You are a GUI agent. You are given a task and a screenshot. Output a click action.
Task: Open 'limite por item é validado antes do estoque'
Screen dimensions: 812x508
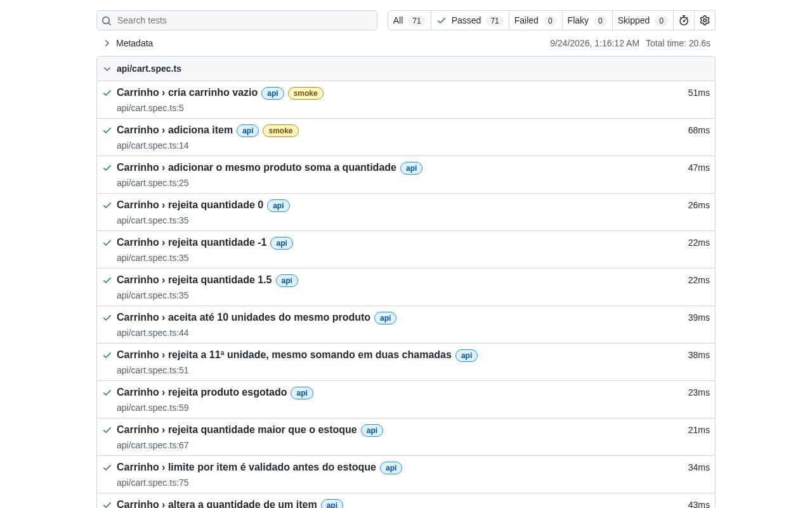pos(246,467)
